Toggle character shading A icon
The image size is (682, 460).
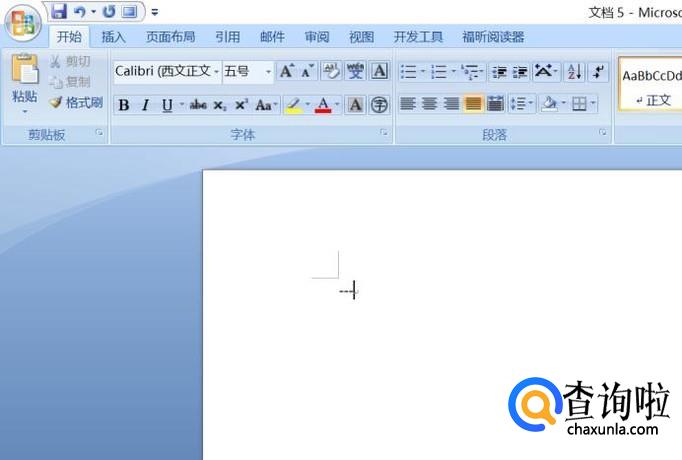[355, 105]
